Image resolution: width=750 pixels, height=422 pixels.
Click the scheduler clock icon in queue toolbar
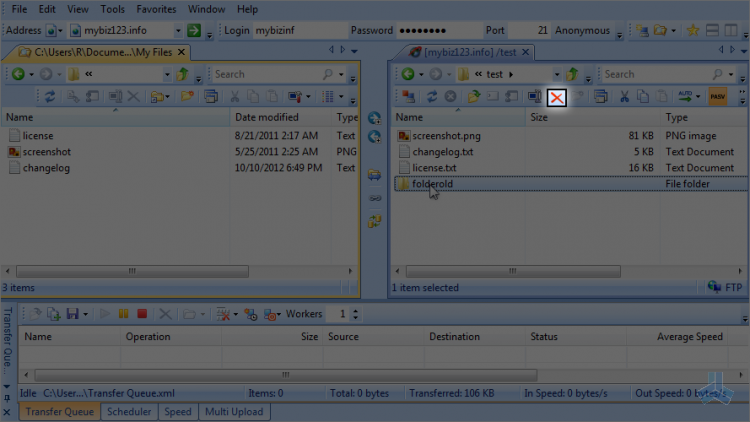pos(251,314)
